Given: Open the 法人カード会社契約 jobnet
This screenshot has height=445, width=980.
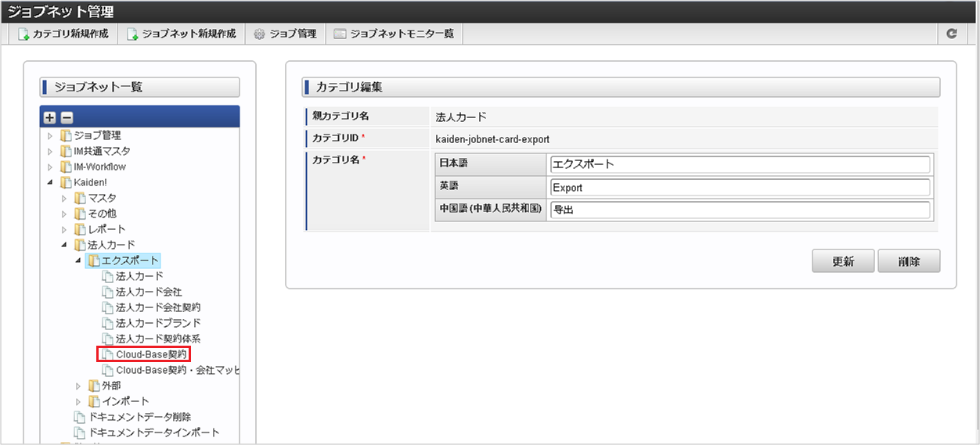Looking at the screenshot, I should pos(158,307).
